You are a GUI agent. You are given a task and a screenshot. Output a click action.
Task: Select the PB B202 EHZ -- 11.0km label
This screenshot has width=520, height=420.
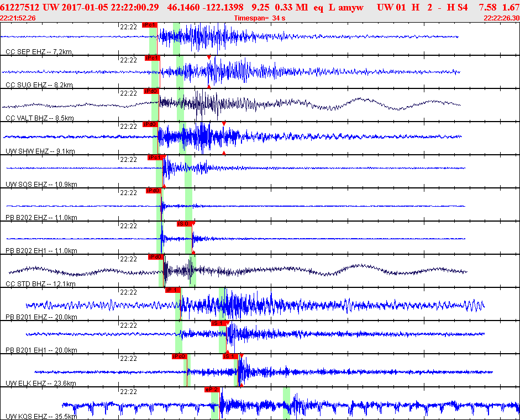pos(41,218)
